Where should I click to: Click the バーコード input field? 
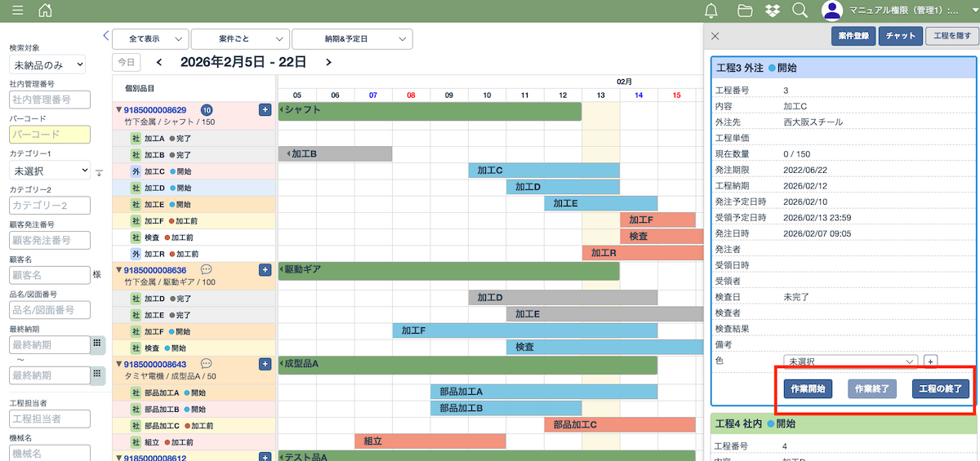tap(50, 135)
